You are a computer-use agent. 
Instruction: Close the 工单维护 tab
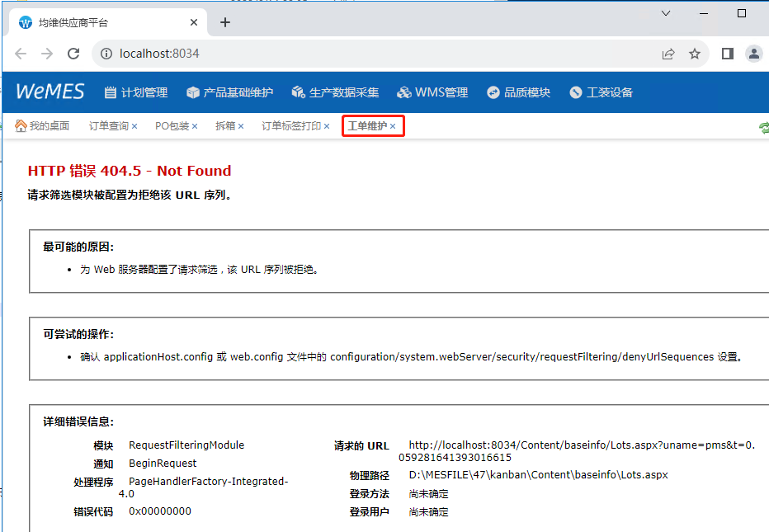pos(393,127)
